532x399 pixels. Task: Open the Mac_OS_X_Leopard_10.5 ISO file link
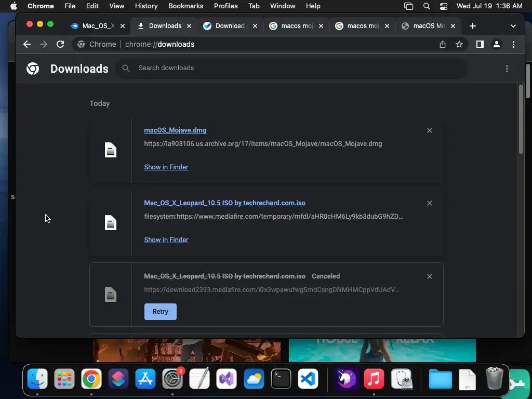click(224, 203)
